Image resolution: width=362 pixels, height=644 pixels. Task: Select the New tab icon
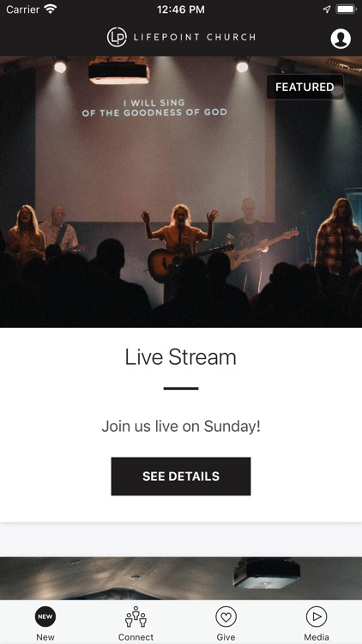[x=45, y=617]
